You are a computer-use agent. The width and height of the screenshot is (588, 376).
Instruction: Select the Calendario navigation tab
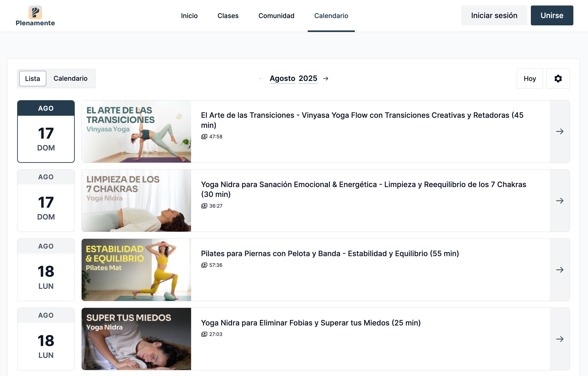[x=331, y=16]
